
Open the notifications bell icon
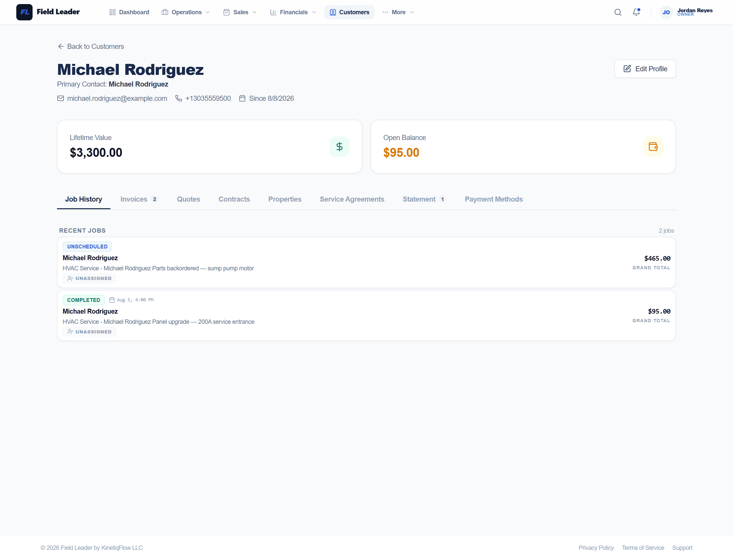pos(636,12)
